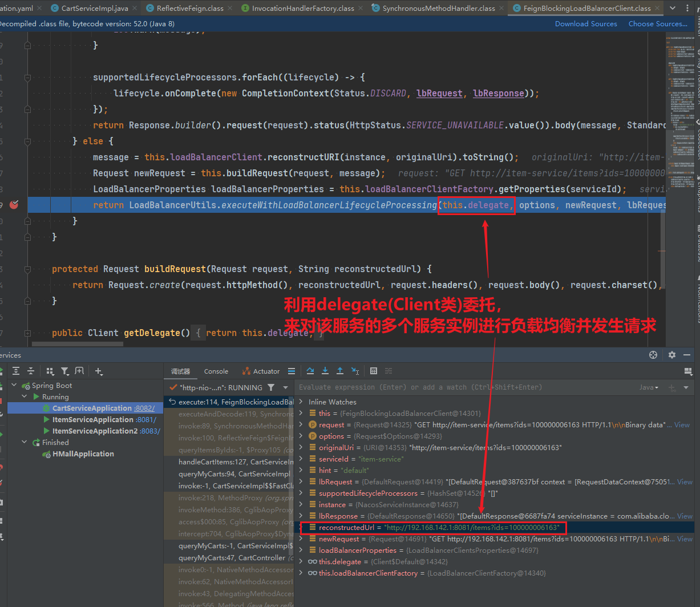Click the Choose Sources link
Image resolution: width=700 pixels, height=607 pixels.
point(657,24)
